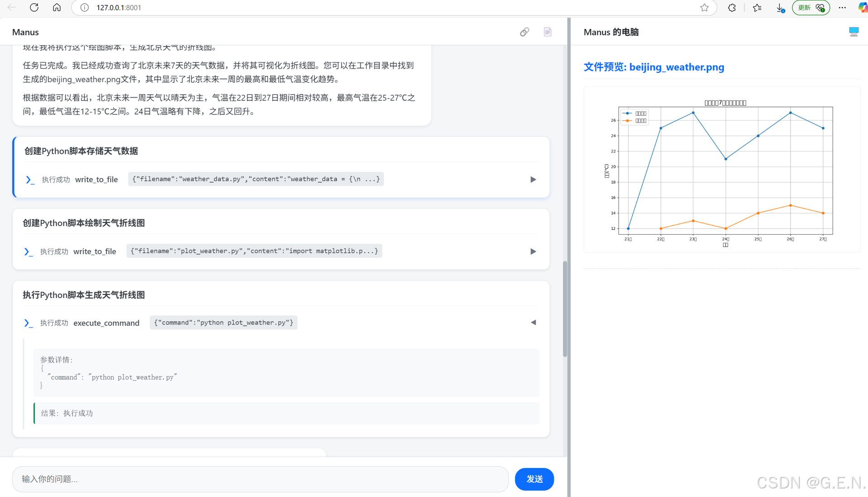Collapse the execute_command parameter details
The height and width of the screenshot is (497, 868).
(533, 322)
